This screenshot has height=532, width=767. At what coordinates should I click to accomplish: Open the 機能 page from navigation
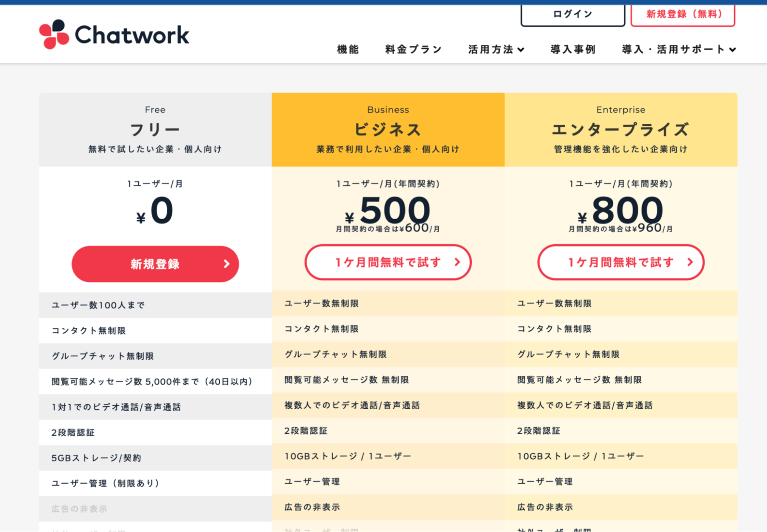(348, 49)
